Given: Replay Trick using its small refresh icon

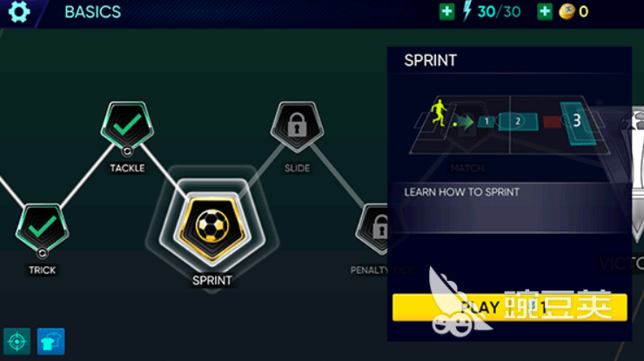Looking at the screenshot, I should pyautogui.click(x=43, y=253).
